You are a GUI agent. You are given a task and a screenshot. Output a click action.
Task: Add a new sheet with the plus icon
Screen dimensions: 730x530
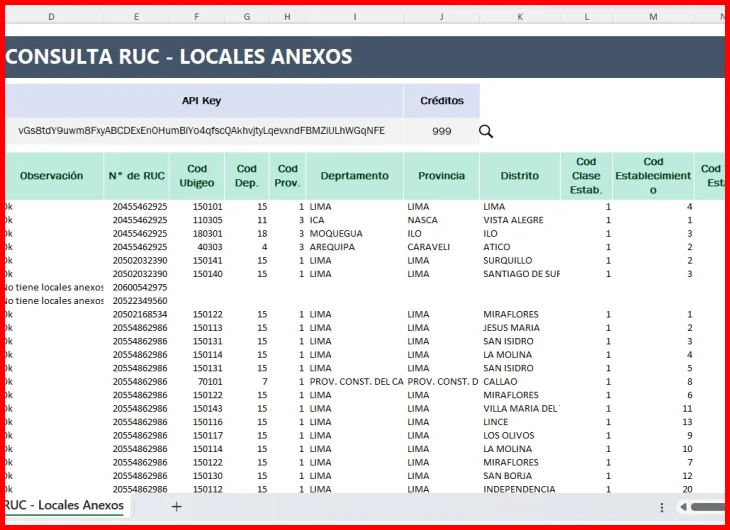click(x=176, y=506)
